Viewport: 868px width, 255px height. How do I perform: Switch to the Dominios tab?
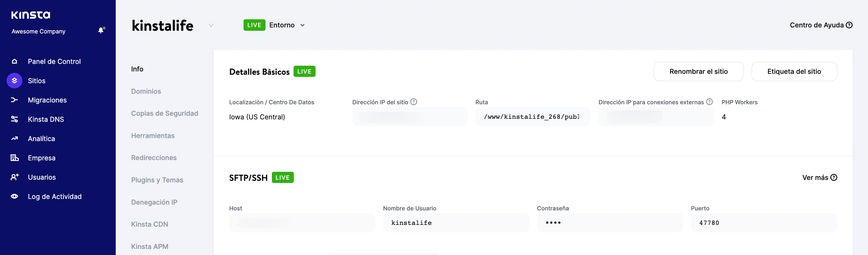146,91
